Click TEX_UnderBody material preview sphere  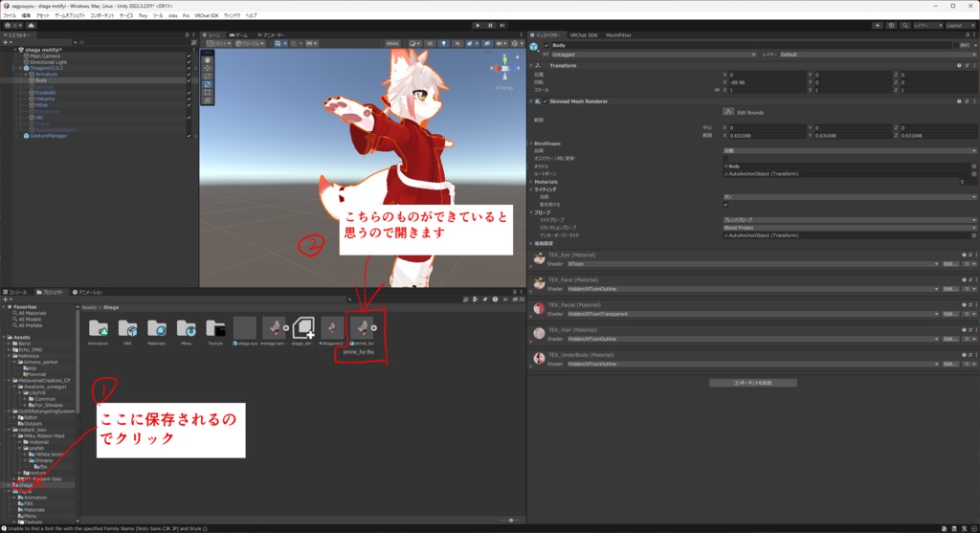(539, 359)
